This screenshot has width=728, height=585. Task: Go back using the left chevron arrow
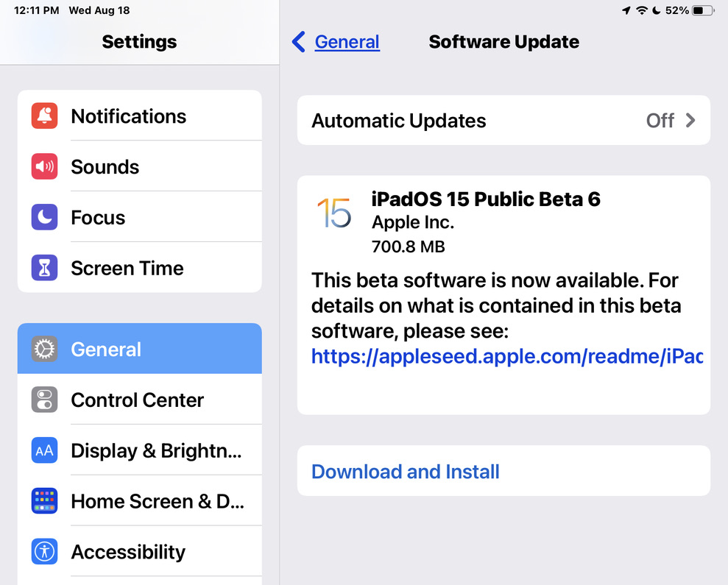click(x=299, y=42)
